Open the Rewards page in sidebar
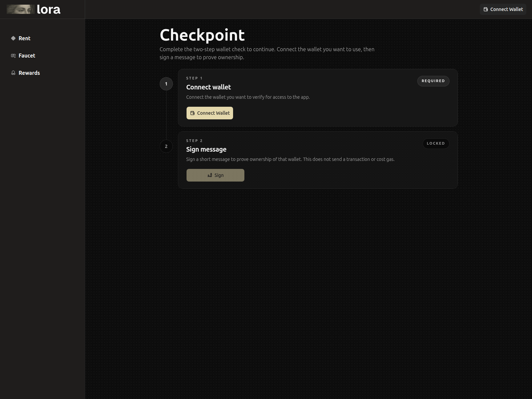The image size is (532, 399). coord(25,73)
